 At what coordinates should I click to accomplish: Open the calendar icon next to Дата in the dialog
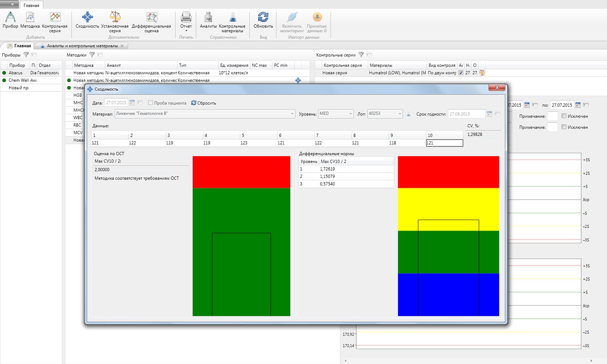point(132,103)
